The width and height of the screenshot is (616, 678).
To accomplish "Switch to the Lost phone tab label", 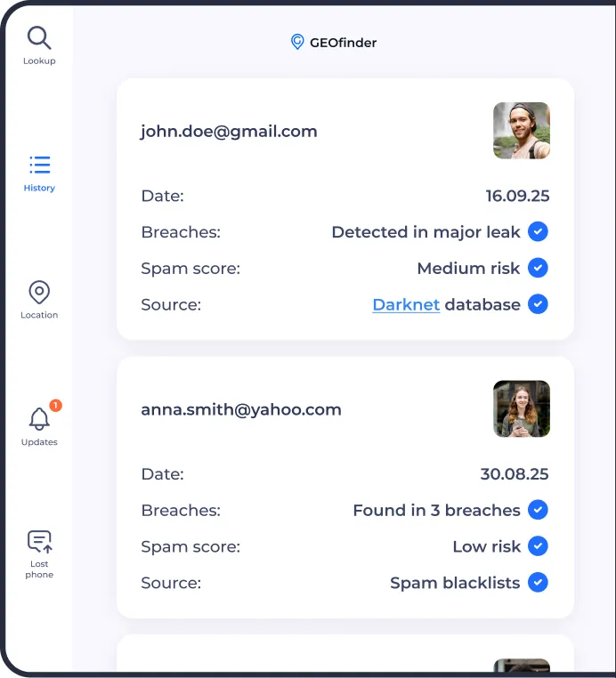I will click(x=39, y=569).
